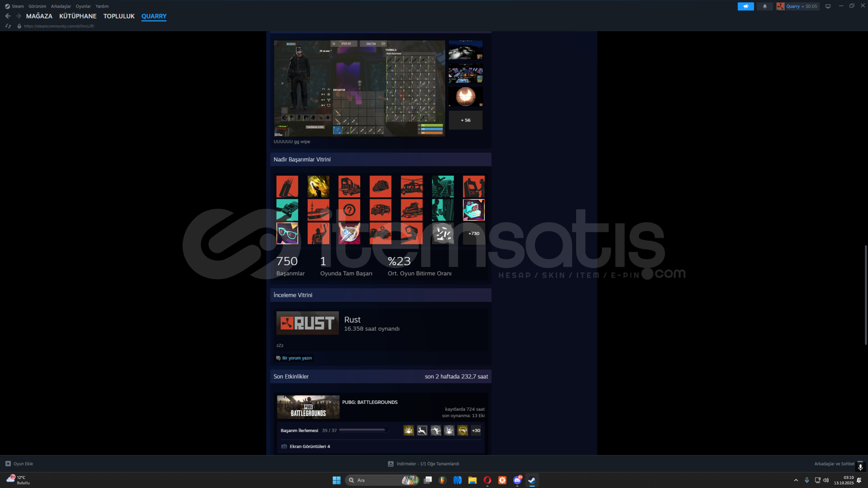868x488 pixels.
Task: Click the helicopter achievement badge
Action: [x=411, y=187]
